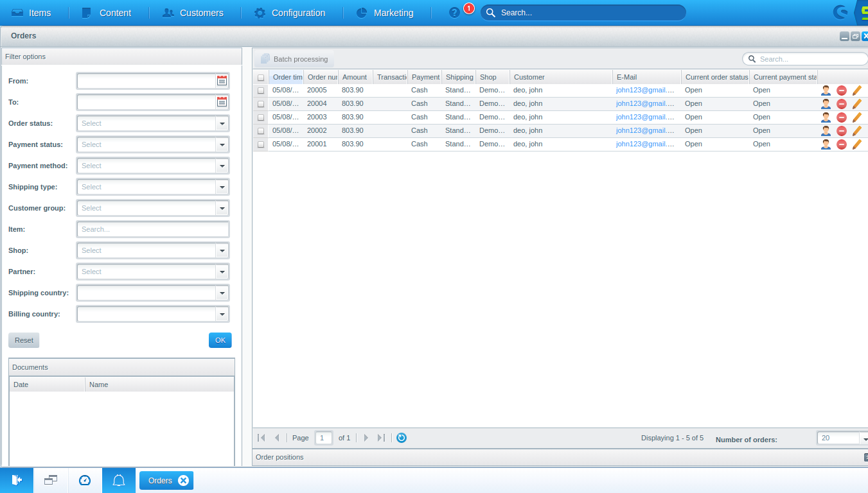Expand the Billing country dropdown
This screenshot has width=868, height=493.
[222, 314]
